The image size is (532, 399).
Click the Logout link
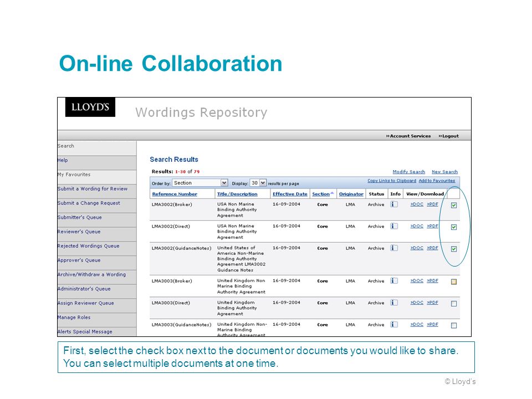(x=448, y=136)
